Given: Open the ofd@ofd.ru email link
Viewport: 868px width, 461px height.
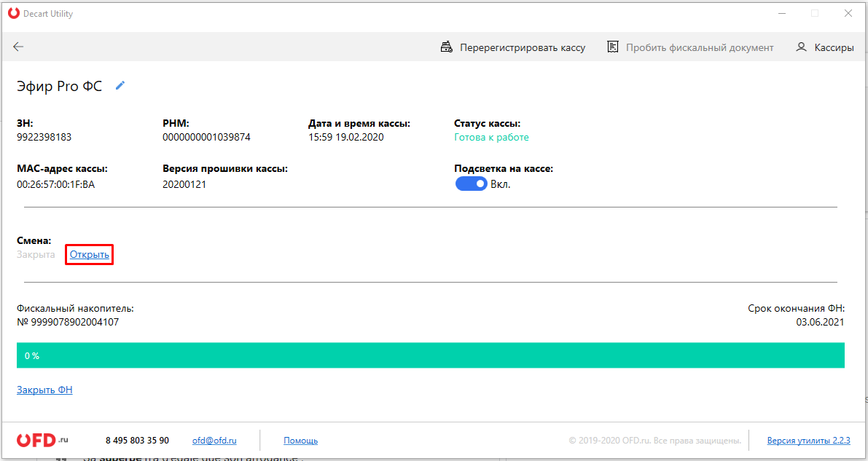Looking at the screenshot, I should (x=214, y=441).
